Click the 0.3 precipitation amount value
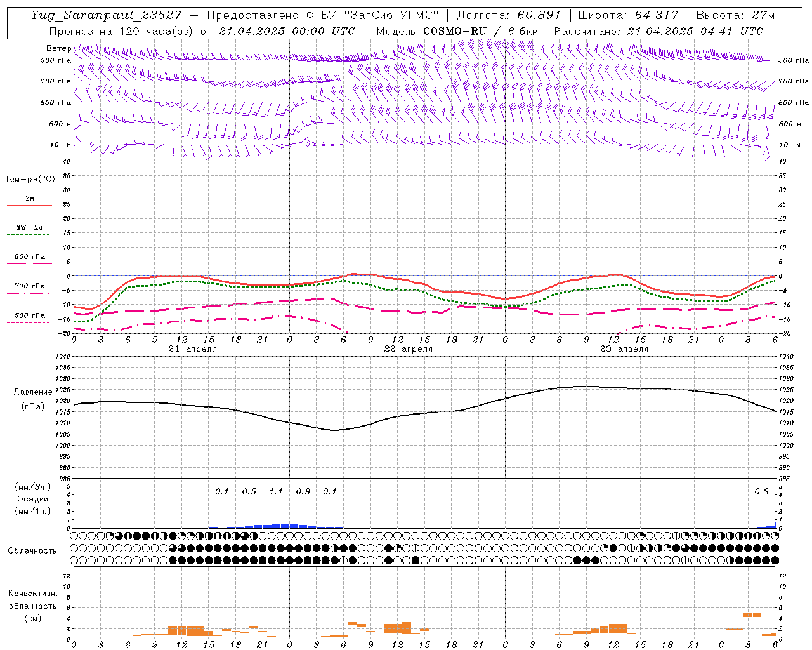 [x=761, y=491]
